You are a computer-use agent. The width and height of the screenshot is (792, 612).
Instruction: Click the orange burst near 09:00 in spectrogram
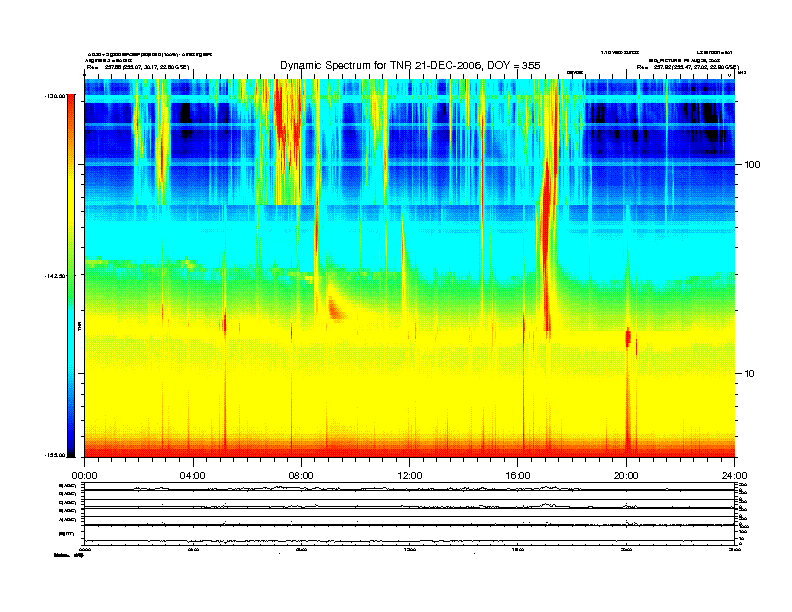pyautogui.click(x=336, y=308)
